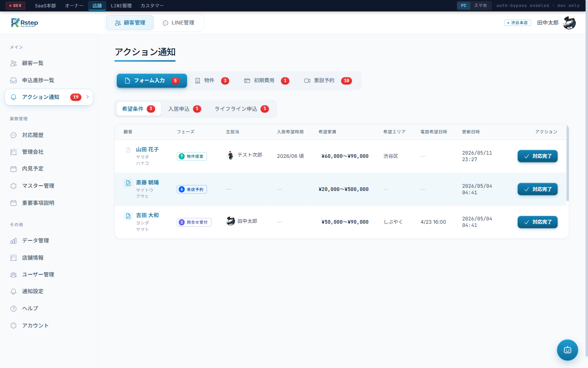Click テスト次郎 staff avatar
This screenshot has height=368, width=588.
click(x=230, y=155)
